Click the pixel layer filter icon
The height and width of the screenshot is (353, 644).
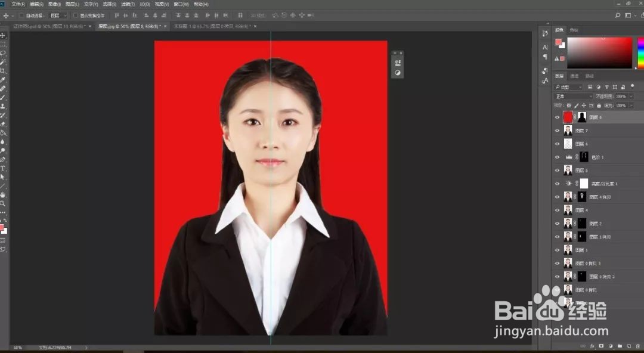pyautogui.click(x=590, y=86)
